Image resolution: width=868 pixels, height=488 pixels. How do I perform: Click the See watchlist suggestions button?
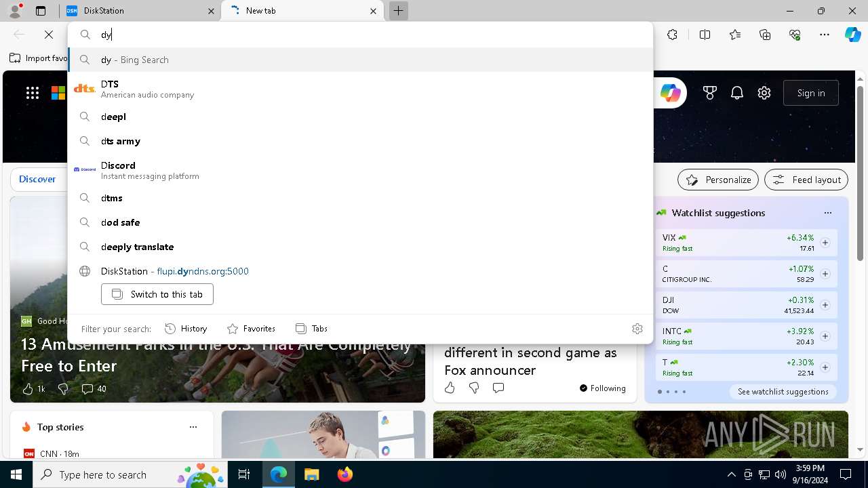pos(783,392)
